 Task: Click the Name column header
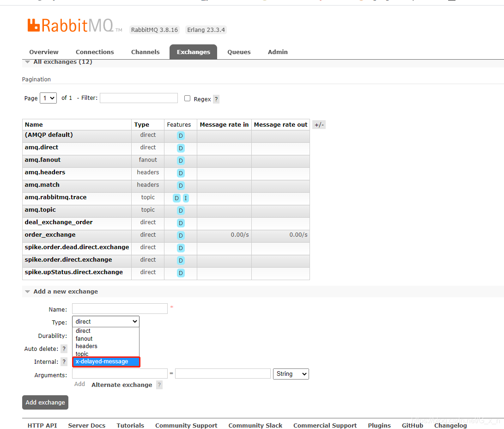click(34, 125)
